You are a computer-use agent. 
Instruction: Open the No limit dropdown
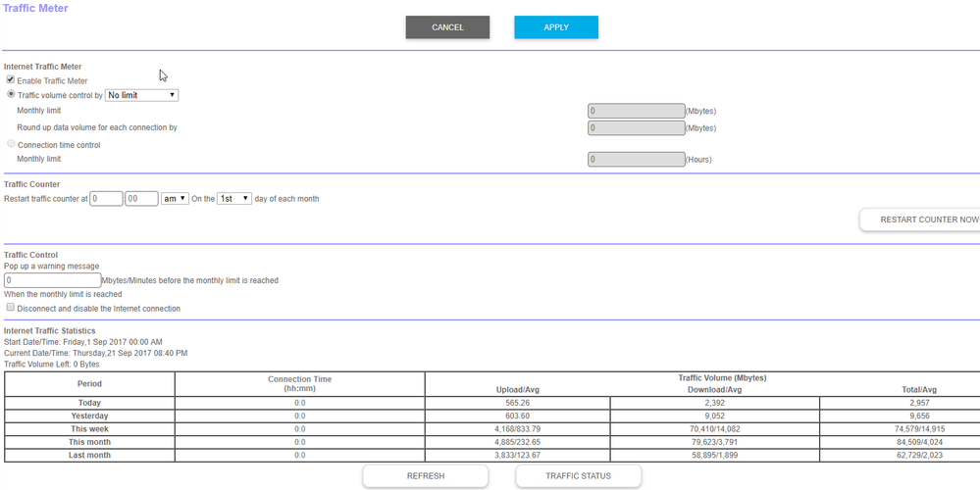[x=141, y=95]
